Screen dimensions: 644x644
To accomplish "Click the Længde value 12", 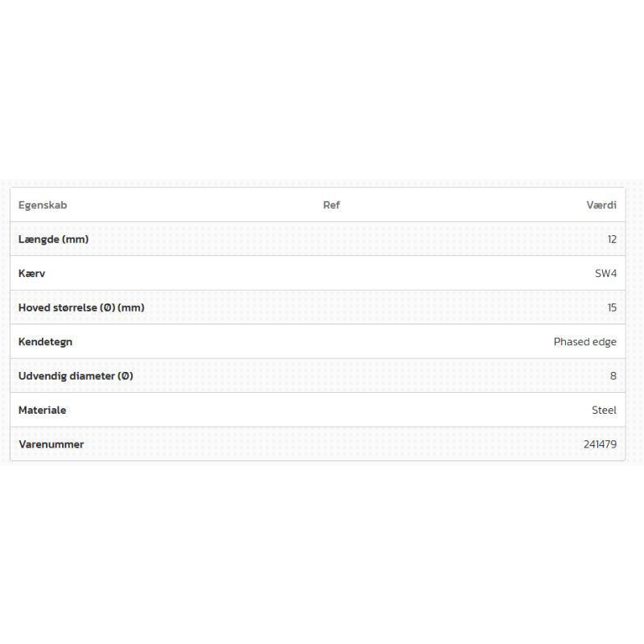I will 612,239.
